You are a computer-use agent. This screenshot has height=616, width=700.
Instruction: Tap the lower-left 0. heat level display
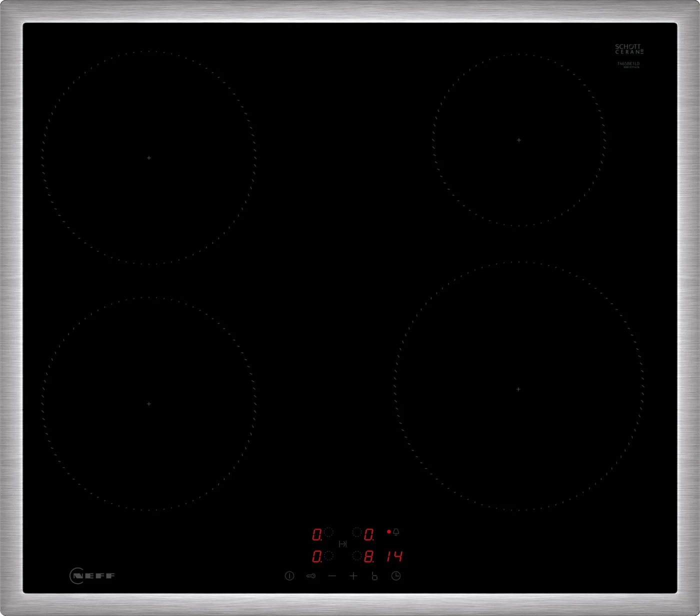point(317,556)
